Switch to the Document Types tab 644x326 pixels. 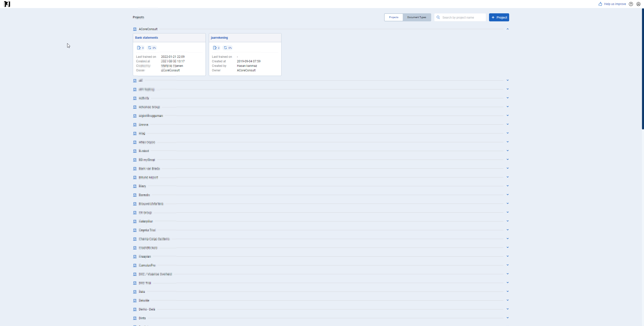pos(417,17)
